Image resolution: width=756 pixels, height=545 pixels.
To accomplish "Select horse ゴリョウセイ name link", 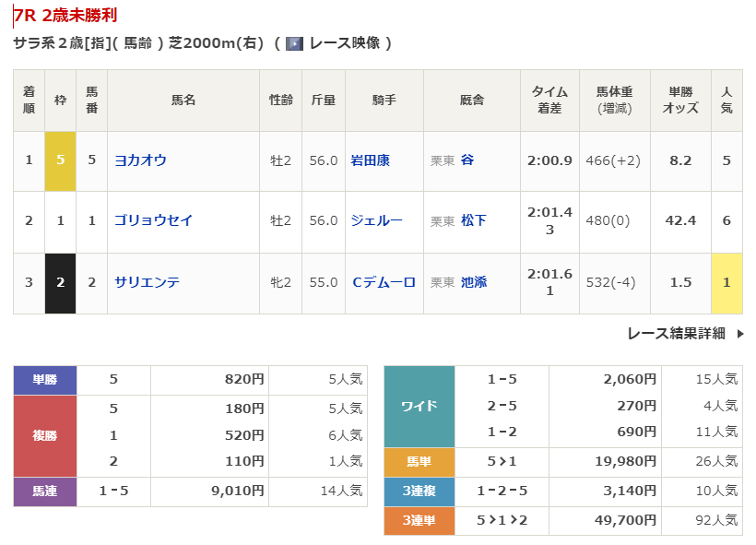I will (x=153, y=221).
